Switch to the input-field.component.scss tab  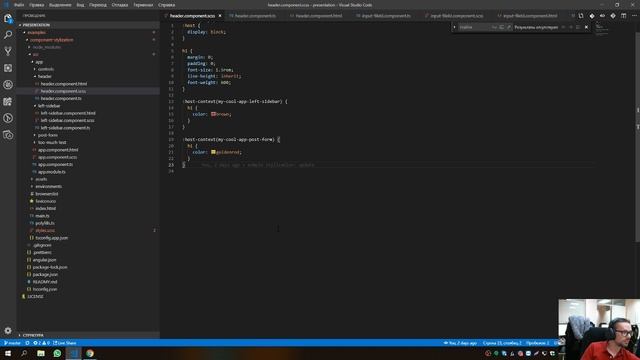(456, 16)
